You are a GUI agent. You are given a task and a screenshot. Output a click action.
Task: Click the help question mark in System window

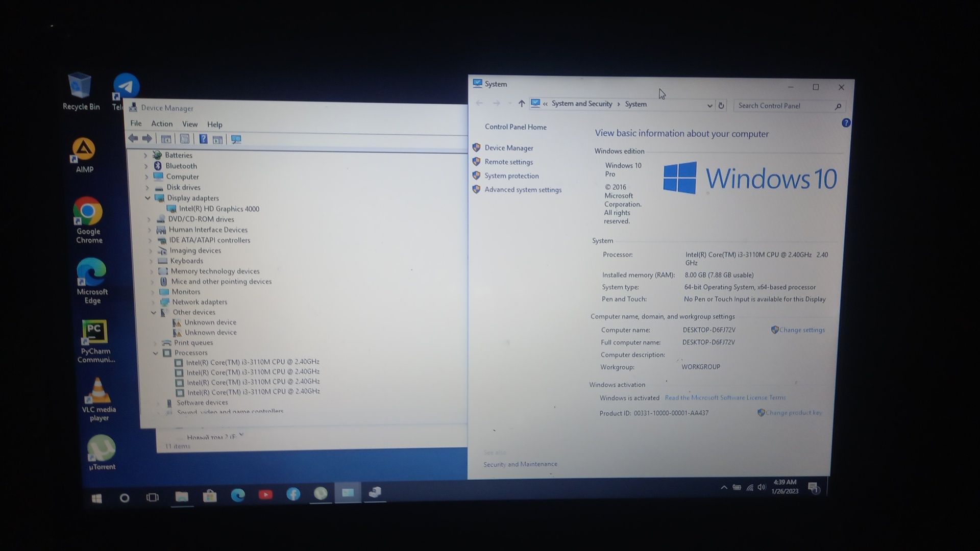(x=846, y=123)
